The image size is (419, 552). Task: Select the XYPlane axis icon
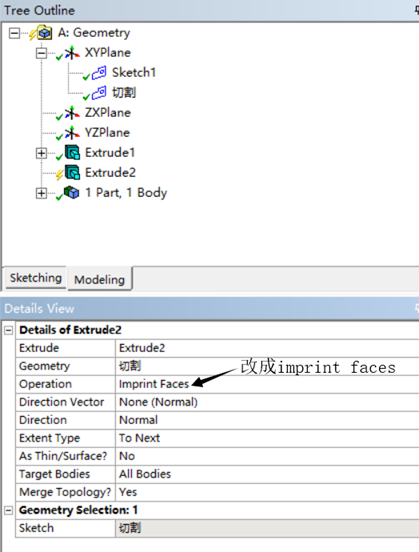coord(72,53)
